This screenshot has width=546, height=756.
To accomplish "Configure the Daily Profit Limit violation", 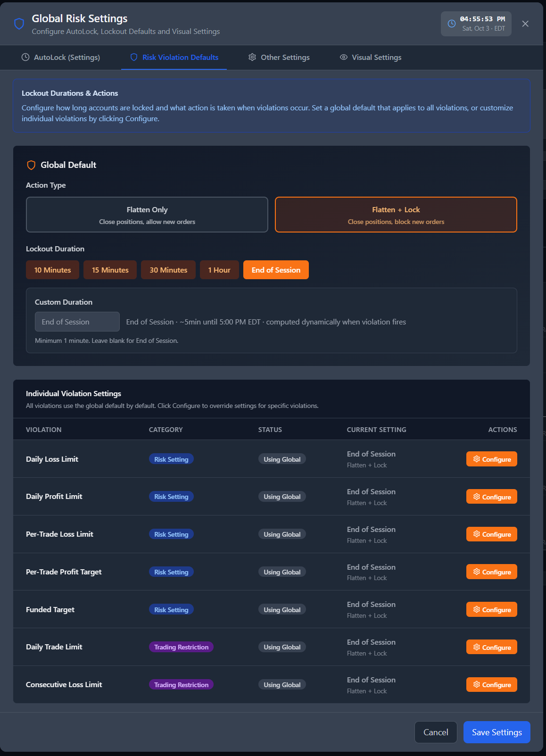I will pyautogui.click(x=492, y=497).
